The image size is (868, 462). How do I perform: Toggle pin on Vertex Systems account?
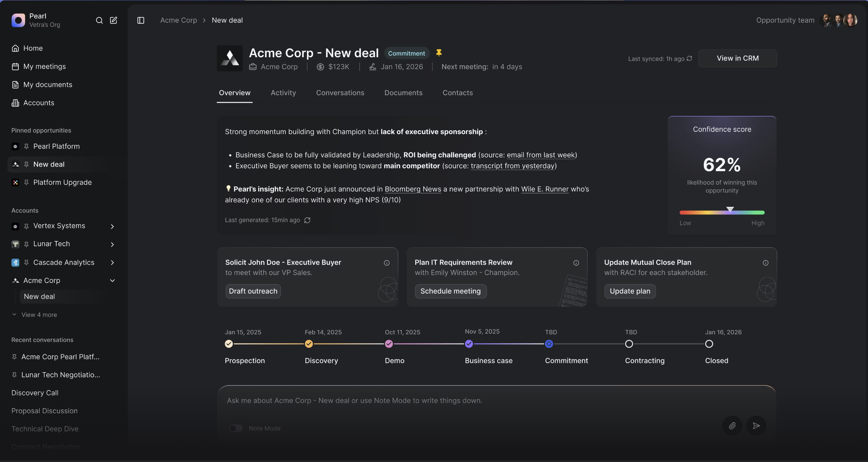point(26,226)
